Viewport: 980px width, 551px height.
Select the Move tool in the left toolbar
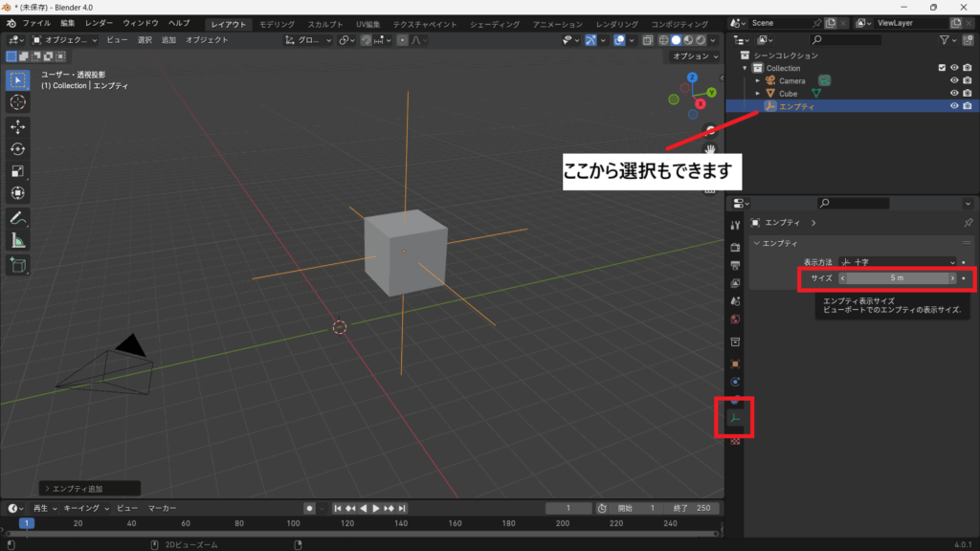17,126
